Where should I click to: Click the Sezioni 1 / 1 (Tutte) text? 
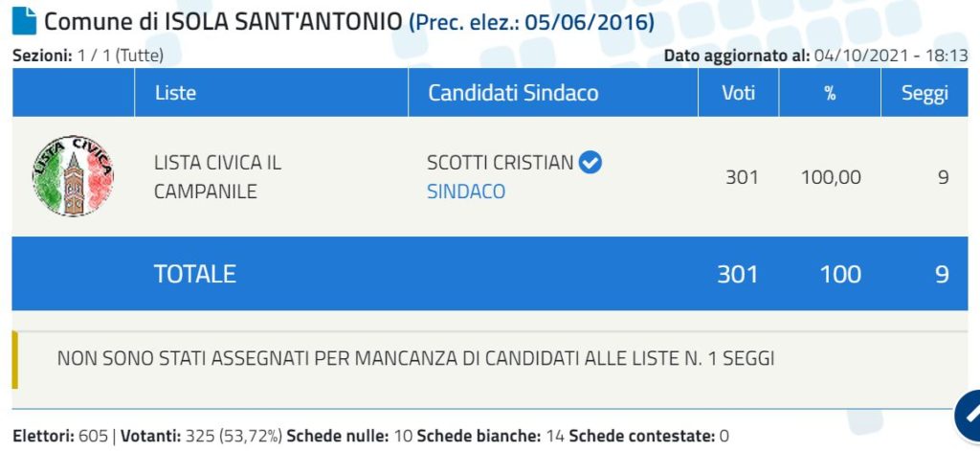pyautogui.click(x=88, y=56)
